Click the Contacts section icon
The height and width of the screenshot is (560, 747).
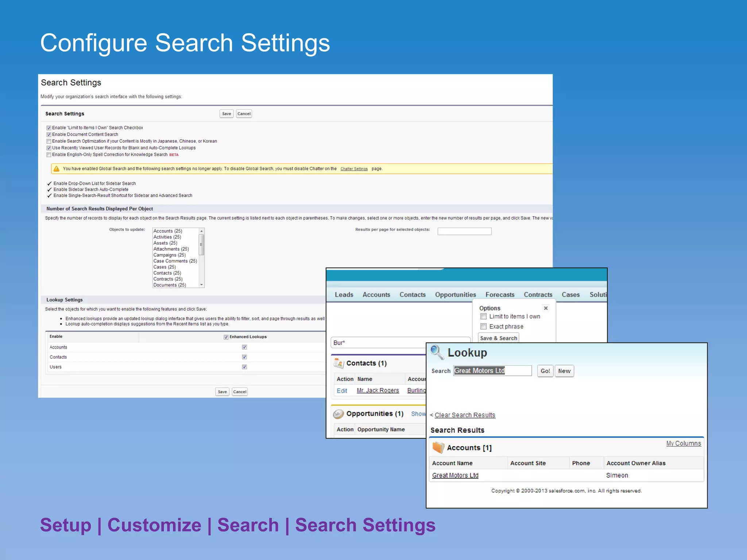point(339,363)
